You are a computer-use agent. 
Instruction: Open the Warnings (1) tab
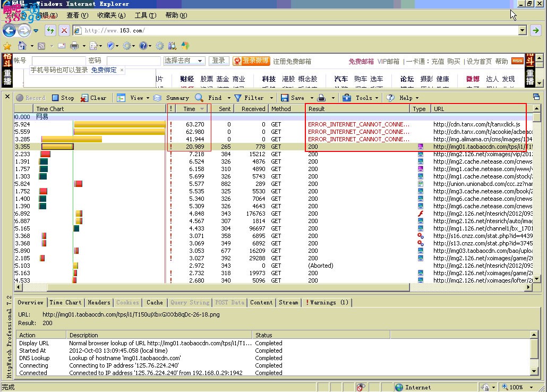coord(327,303)
